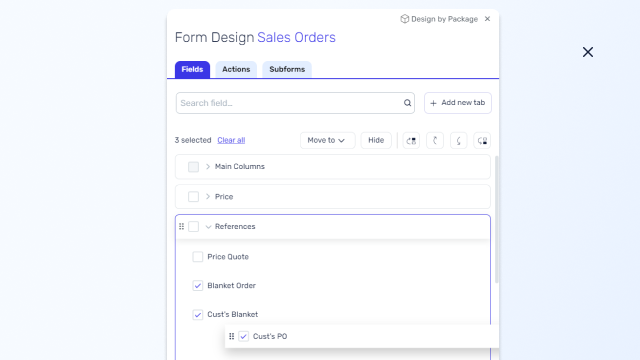Click the field list scrollbar
This screenshot has height=360, width=640.
pyautogui.click(x=496, y=220)
